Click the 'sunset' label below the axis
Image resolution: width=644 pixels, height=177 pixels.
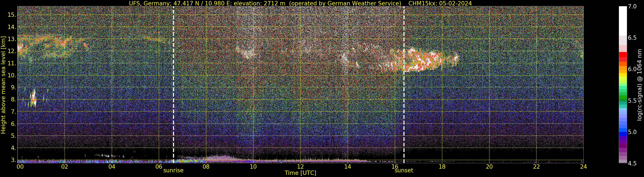click(x=404, y=170)
